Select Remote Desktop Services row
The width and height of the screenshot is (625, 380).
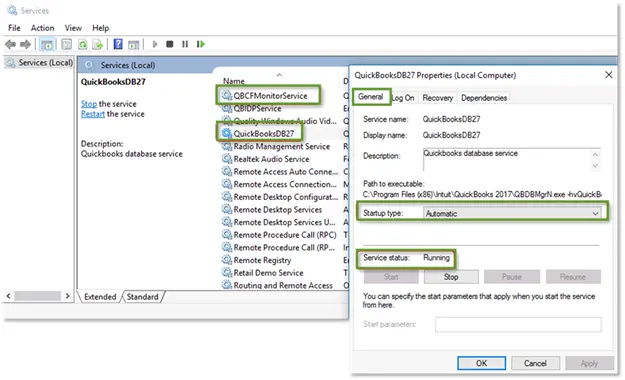277,210
